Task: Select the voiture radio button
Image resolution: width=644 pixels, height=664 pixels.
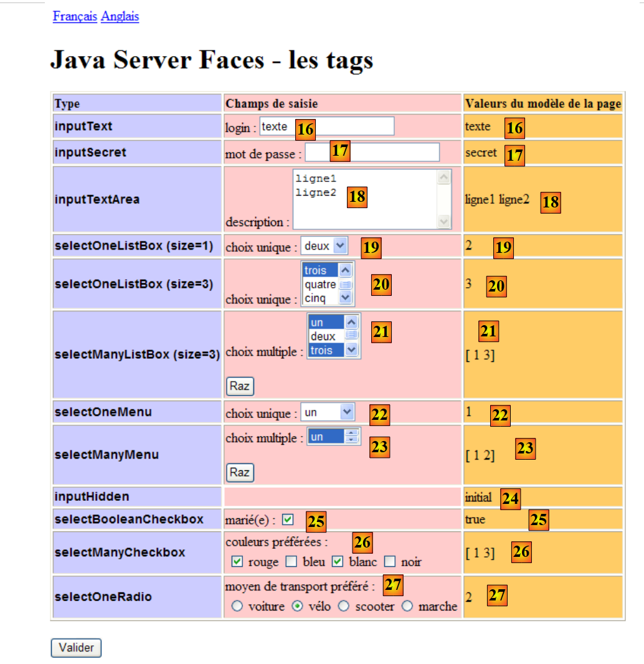Action: point(237,607)
